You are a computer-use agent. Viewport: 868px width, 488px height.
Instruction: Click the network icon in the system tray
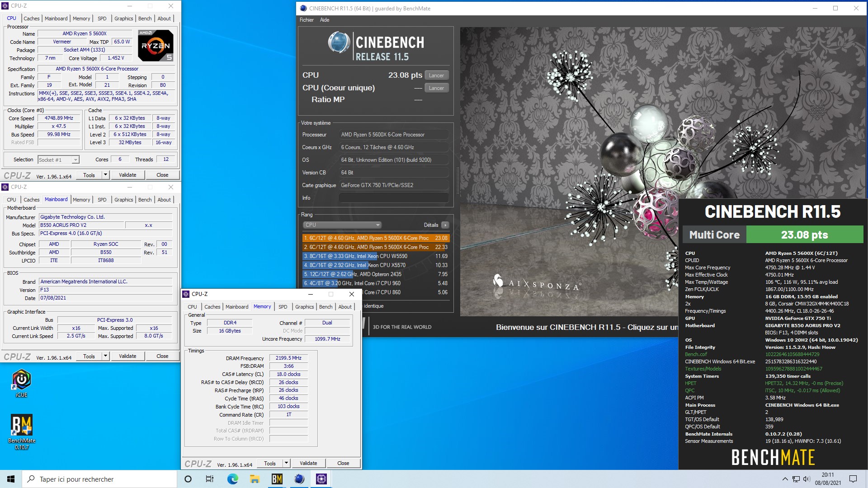point(796,479)
